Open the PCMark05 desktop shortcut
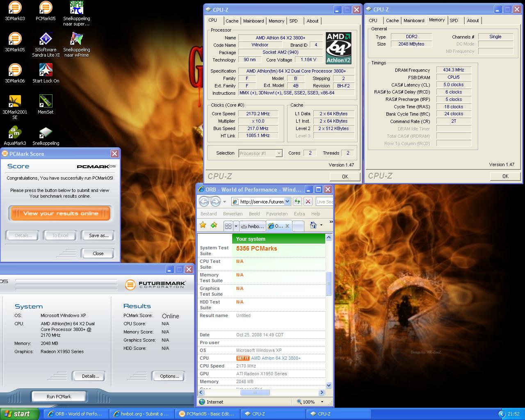The width and height of the screenshot is (525, 420). click(x=46, y=11)
